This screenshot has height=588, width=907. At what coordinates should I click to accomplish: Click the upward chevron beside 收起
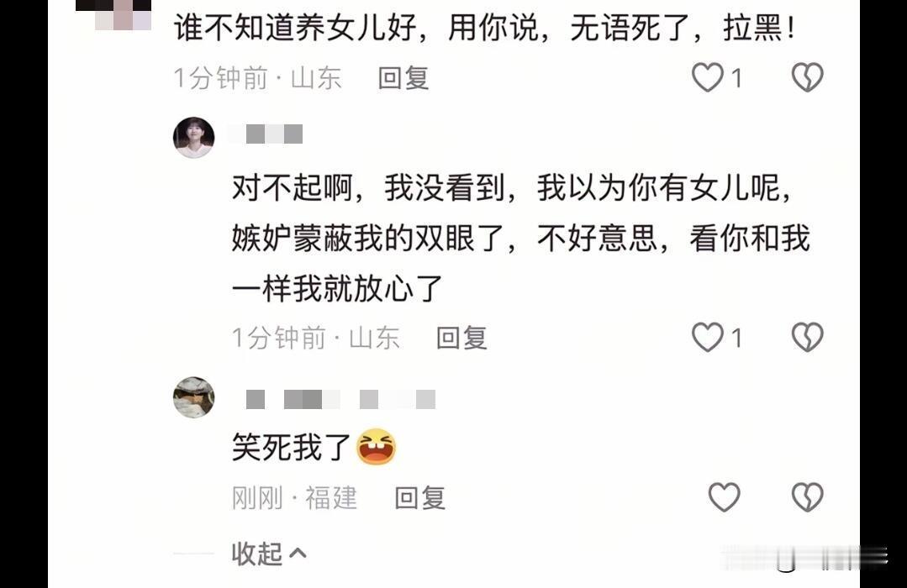click(298, 554)
